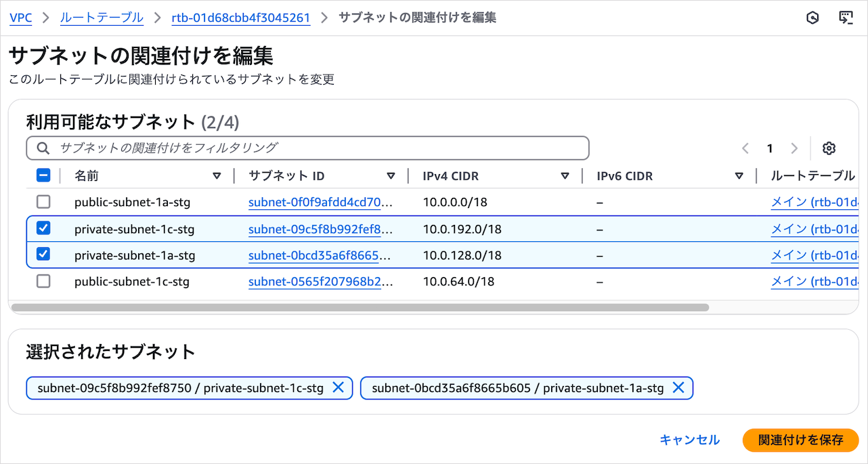Screen dimensions: 868x464
Task: Click the private-subnet-1a-stg name cell
Action: [135, 255]
